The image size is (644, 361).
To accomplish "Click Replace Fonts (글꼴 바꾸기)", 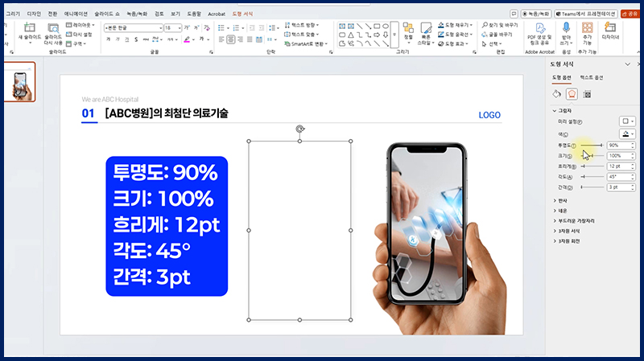I will click(x=497, y=35).
